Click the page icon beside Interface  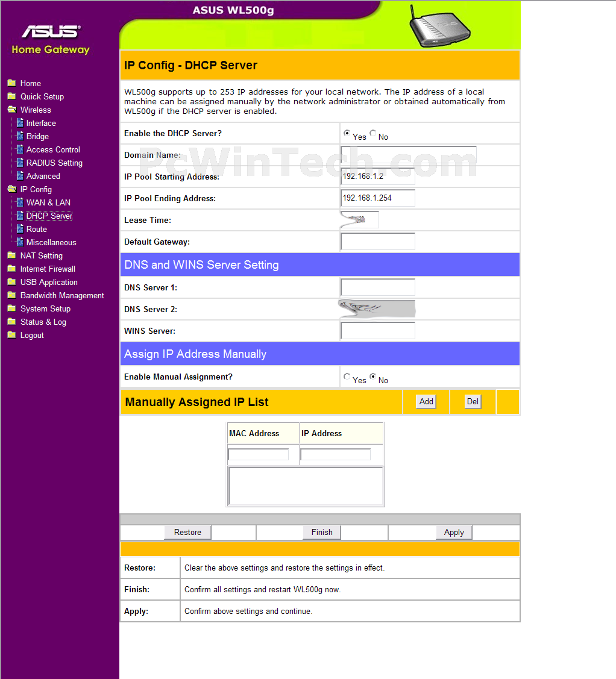pos(20,123)
